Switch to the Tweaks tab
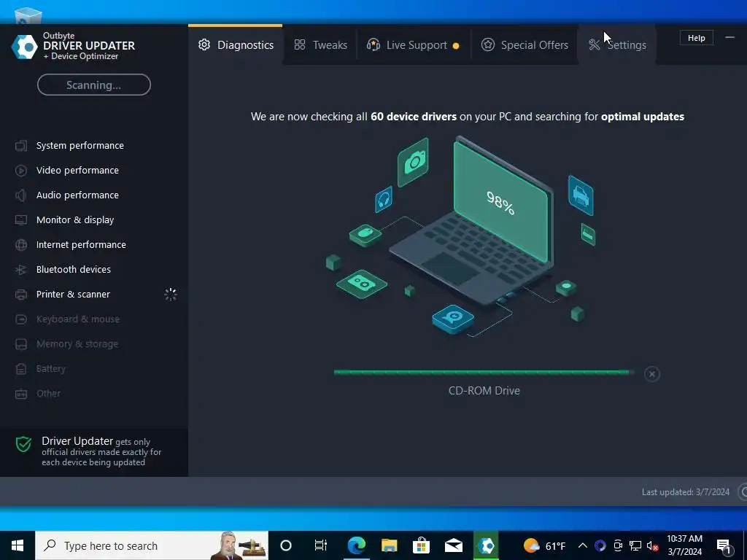Screen dimensions: 747x560 (x=320, y=44)
